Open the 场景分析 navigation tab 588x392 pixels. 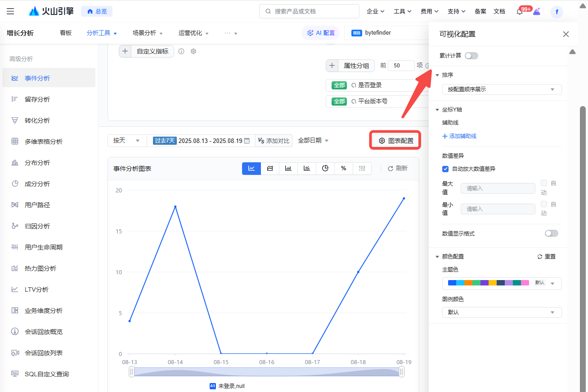click(148, 33)
